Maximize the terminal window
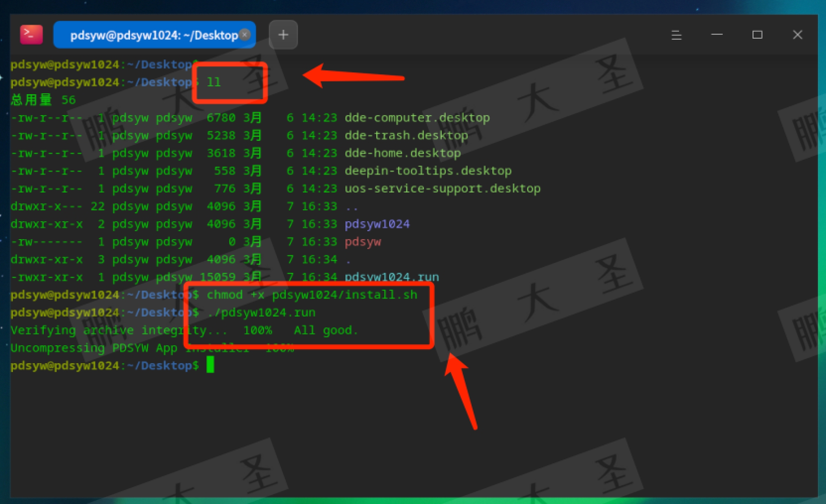Image resolution: width=826 pixels, height=504 pixels. tap(757, 35)
